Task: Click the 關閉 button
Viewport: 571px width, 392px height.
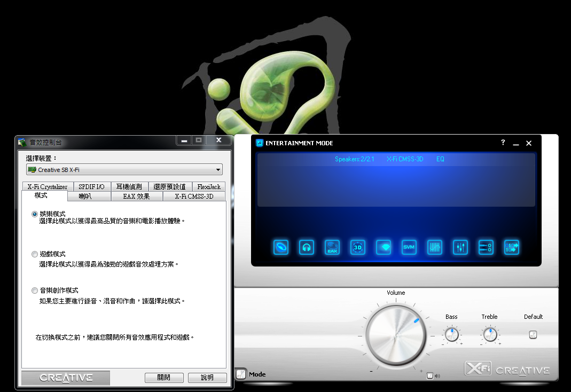Action: (164, 378)
